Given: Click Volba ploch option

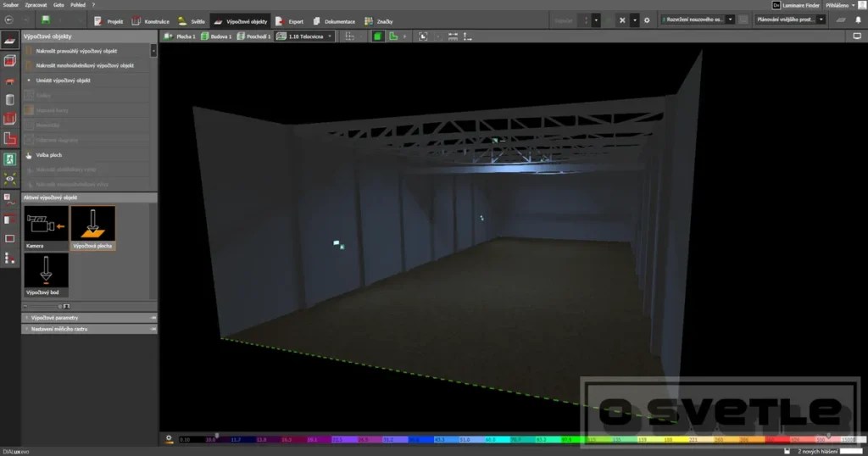Looking at the screenshot, I should tap(87, 155).
